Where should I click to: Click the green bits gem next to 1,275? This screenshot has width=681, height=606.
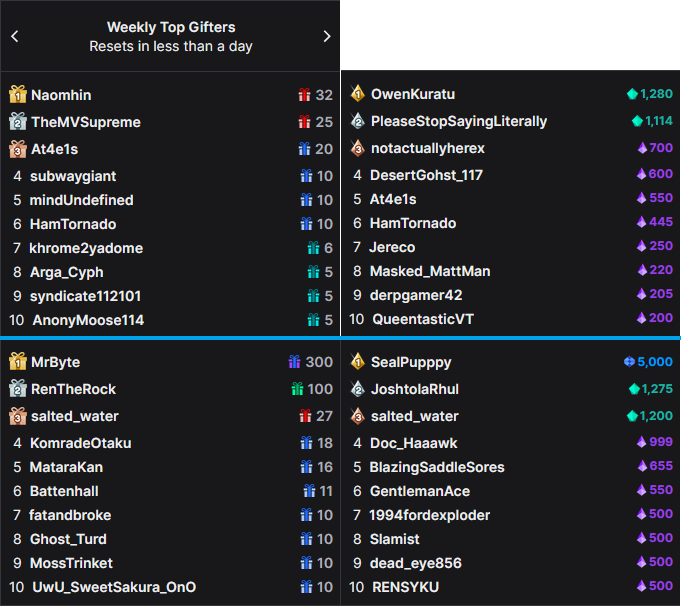coord(634,389)
